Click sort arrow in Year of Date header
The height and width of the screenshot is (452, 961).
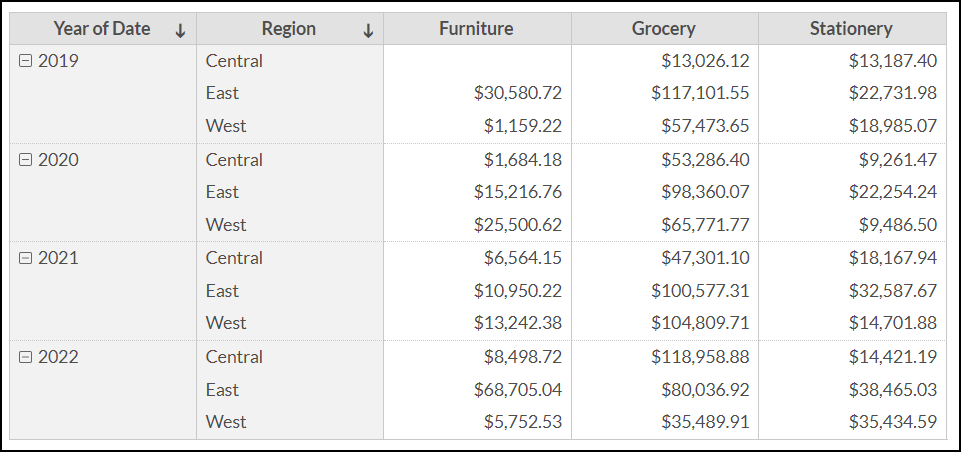tap(180, 30)
